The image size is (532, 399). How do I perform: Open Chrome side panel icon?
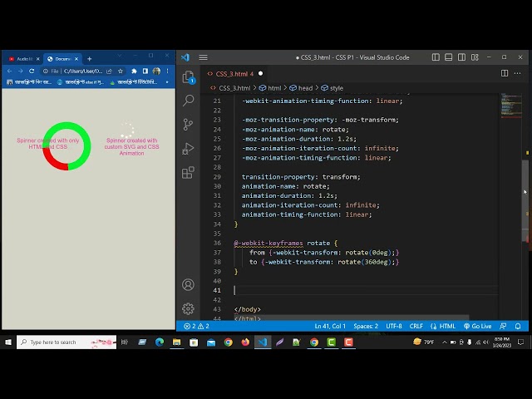pos(145,71)
